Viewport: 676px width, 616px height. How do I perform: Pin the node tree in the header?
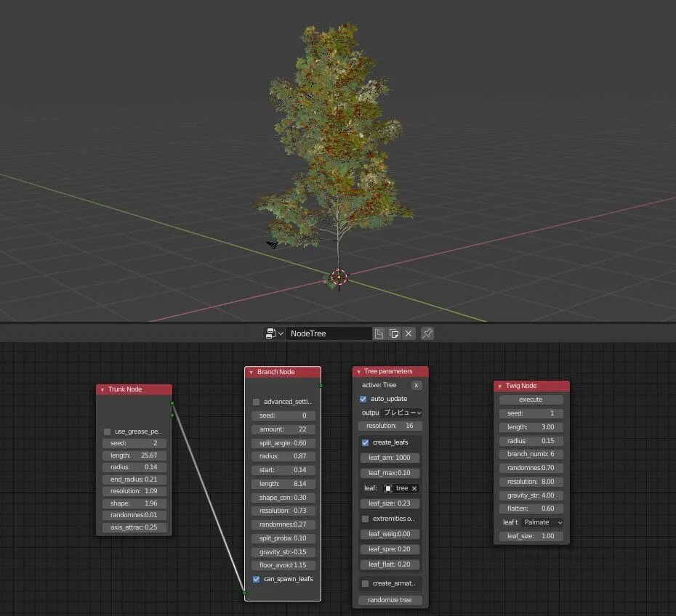click(427, 333)
